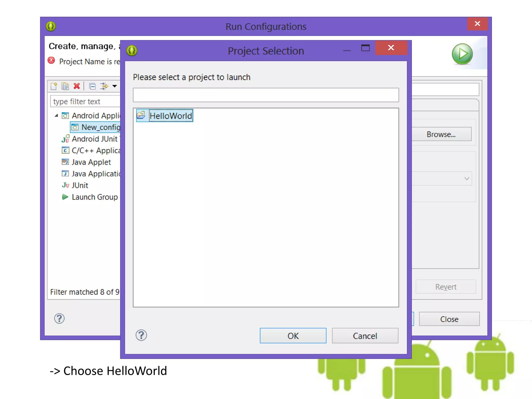Close the Project Selection dialog

click(x=391, y=48)
